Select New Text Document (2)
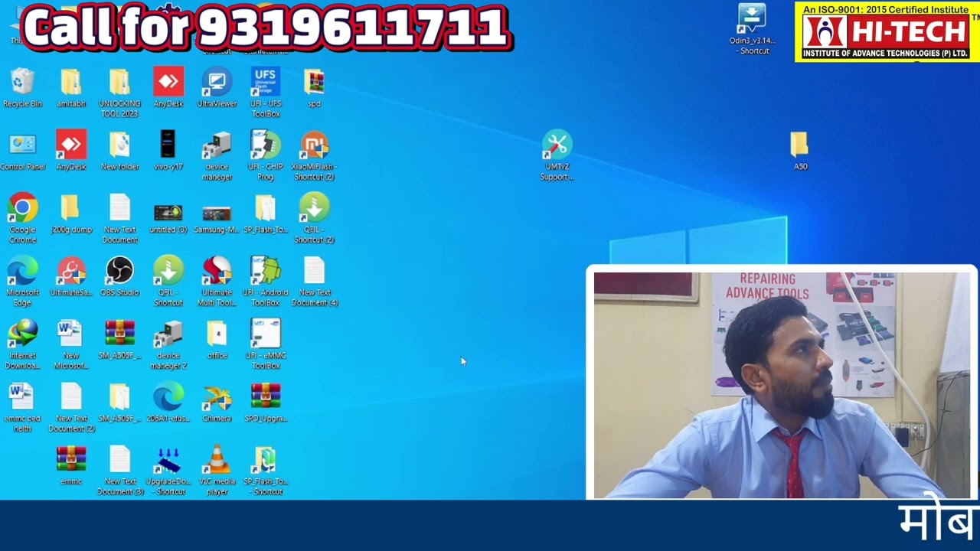The height and width of the screenshot is (551, 980). pyautogui.click(x=70, y=406)
